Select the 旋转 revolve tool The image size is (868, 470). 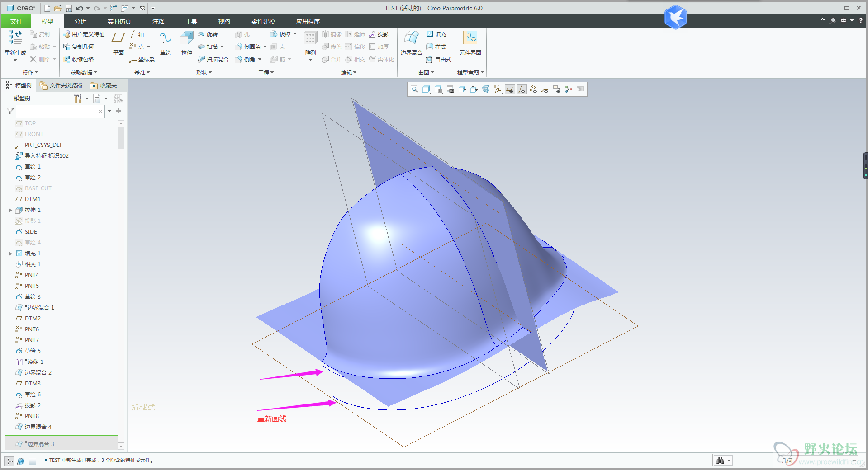[x=208, y=34]
